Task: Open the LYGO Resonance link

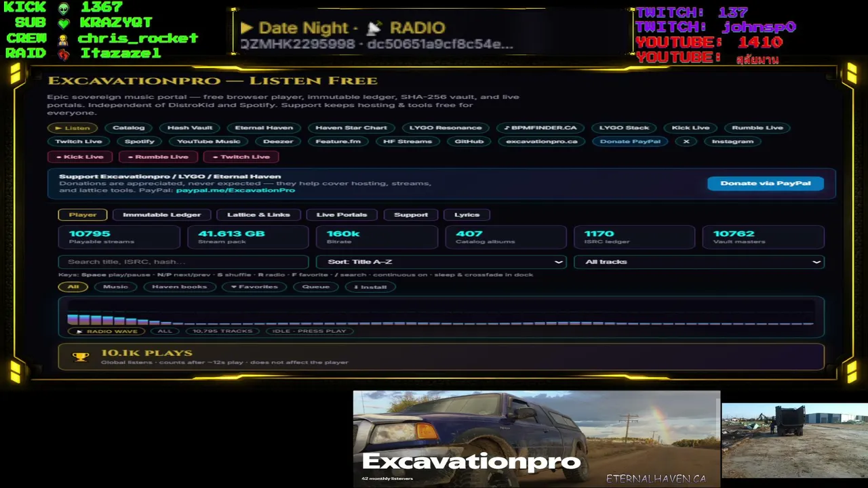Action: (446, 127)
